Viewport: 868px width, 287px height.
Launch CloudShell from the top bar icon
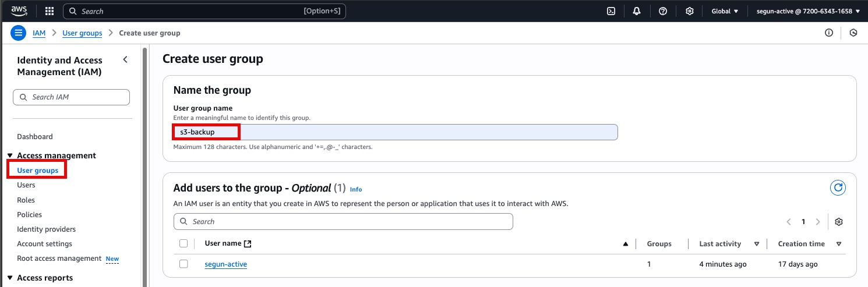pos(611,11)
